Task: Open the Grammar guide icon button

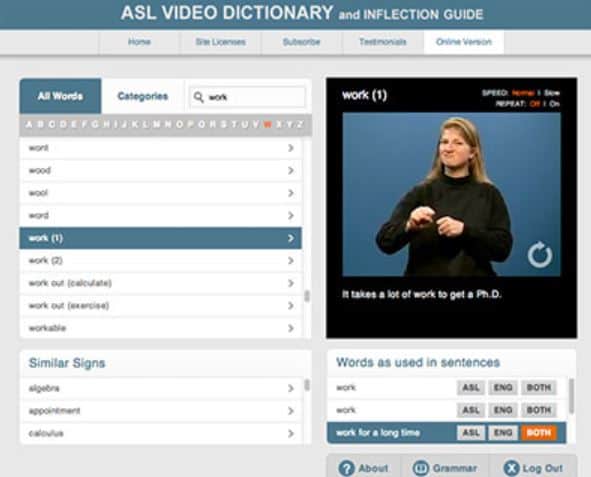Action: point(421,468)
